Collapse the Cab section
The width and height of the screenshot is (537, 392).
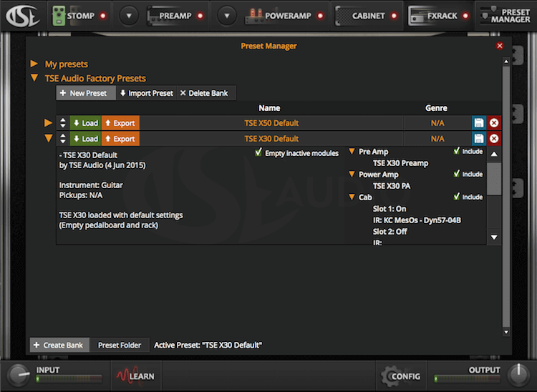[x=352, y=197]
